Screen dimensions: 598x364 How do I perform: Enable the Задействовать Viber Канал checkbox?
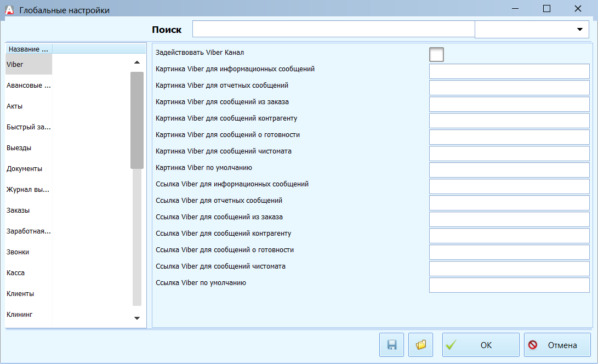[x=436, y=54]
